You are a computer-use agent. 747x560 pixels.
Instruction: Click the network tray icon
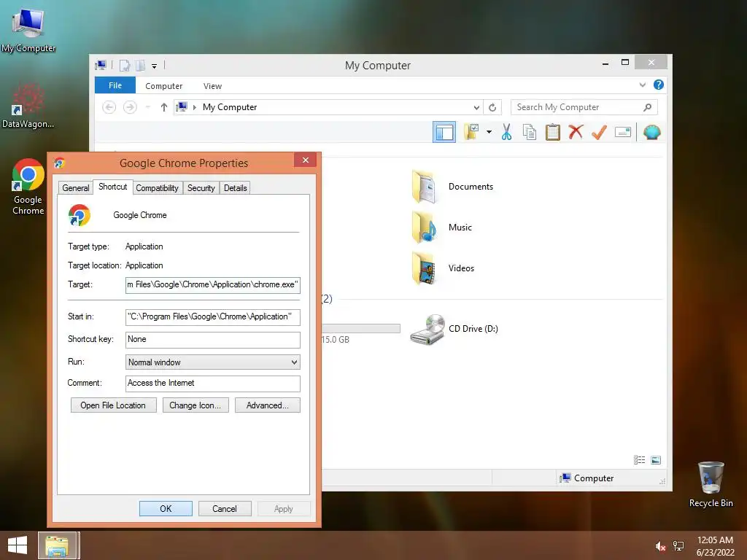click(x=678, y=546)
